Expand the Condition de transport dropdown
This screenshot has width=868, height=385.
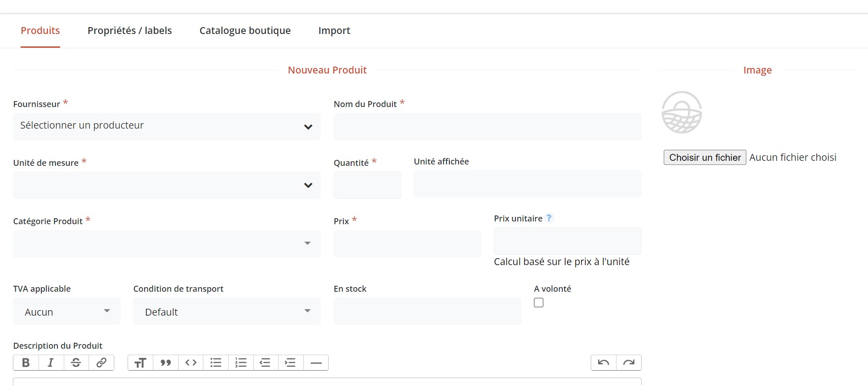coord(227,311)
